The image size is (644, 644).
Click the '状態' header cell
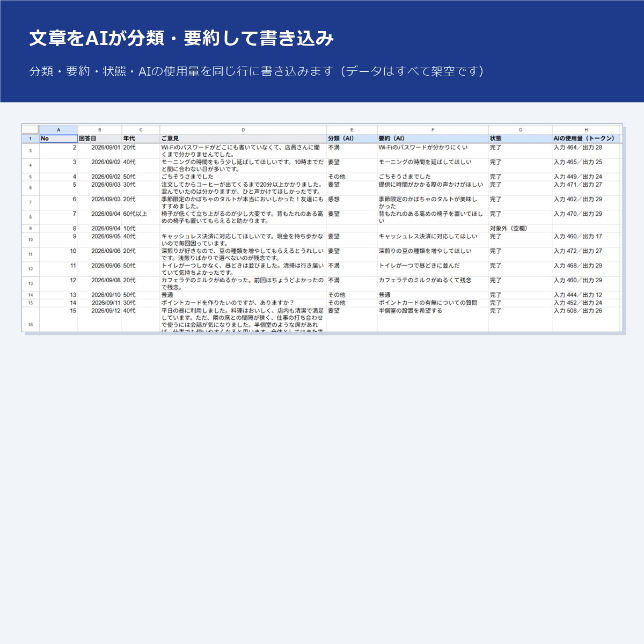[x=520, y=138]
